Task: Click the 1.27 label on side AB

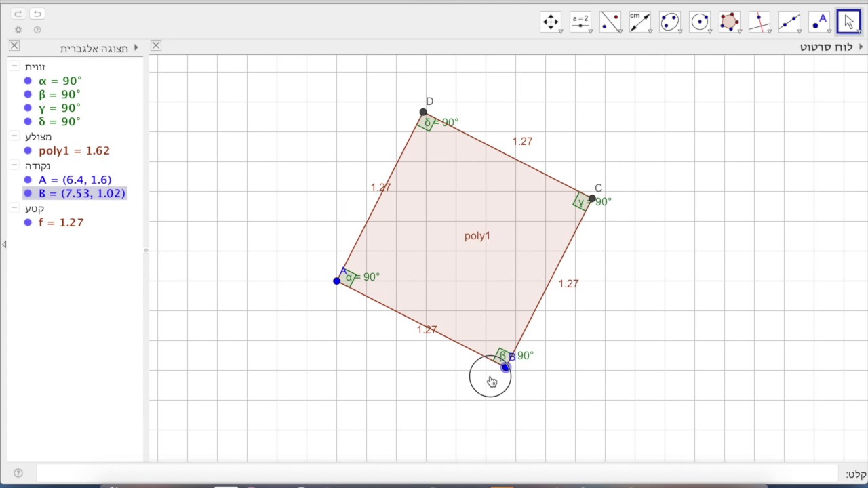Action: [x=427, y=330]
